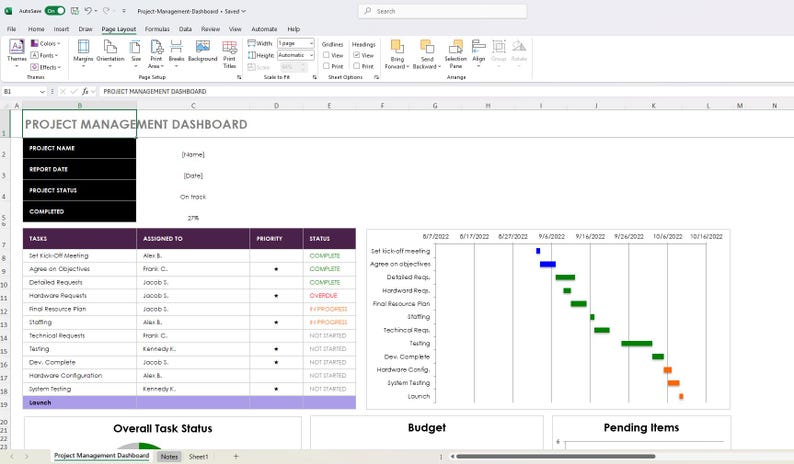This screenshot has height=464, width=794.
Task: Select column C header
Action: (x=193, y=105)
